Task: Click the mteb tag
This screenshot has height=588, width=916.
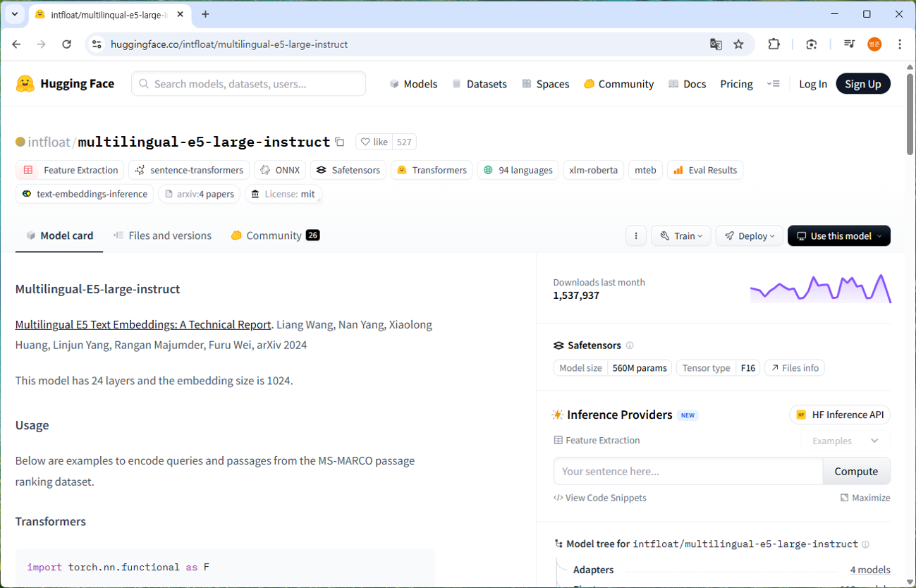Action: [645, 170]
